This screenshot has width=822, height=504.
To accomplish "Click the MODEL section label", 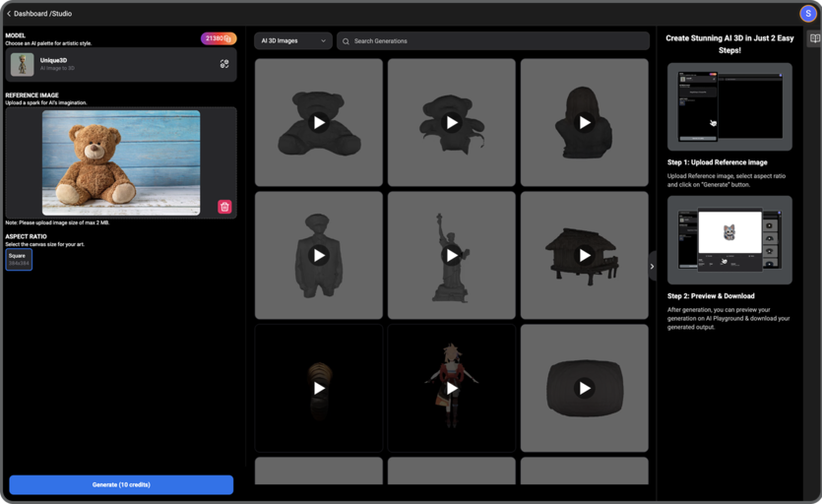I will point(15,35).
